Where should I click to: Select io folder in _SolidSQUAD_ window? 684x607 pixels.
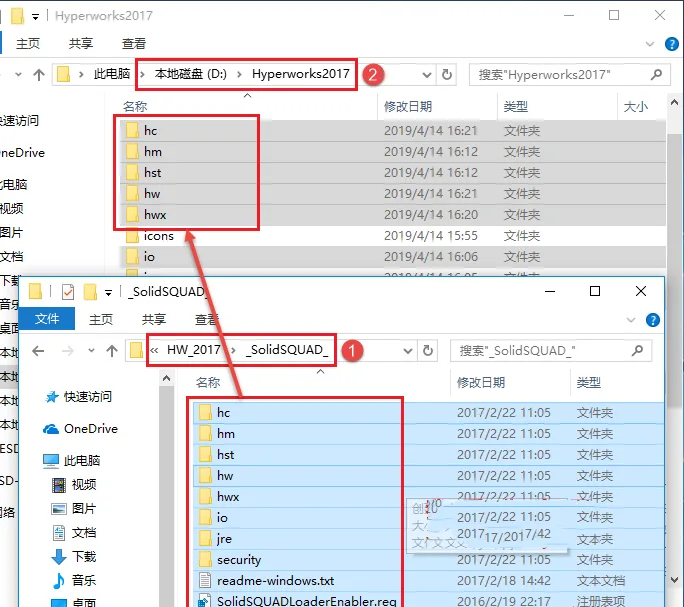tap(428, 518)
